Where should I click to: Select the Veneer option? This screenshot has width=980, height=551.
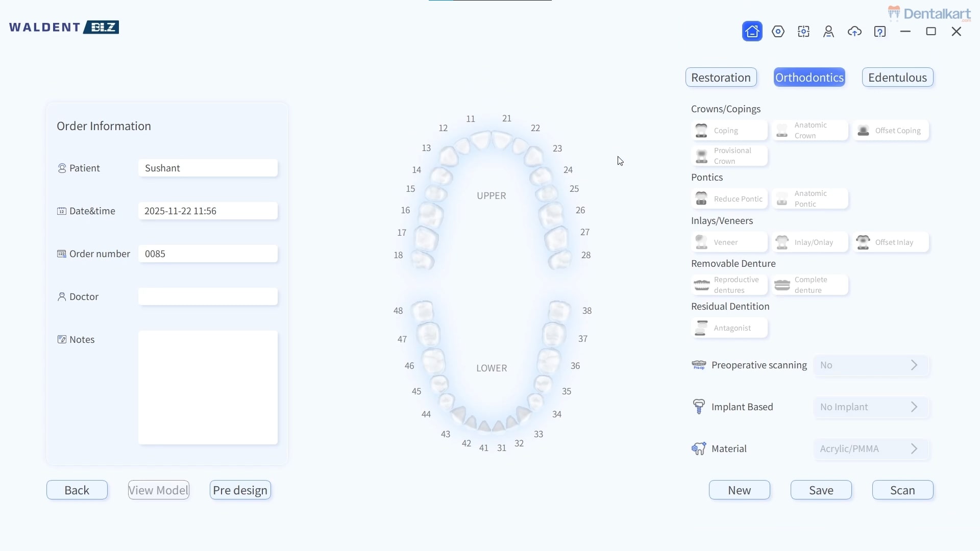click(729, 242)
